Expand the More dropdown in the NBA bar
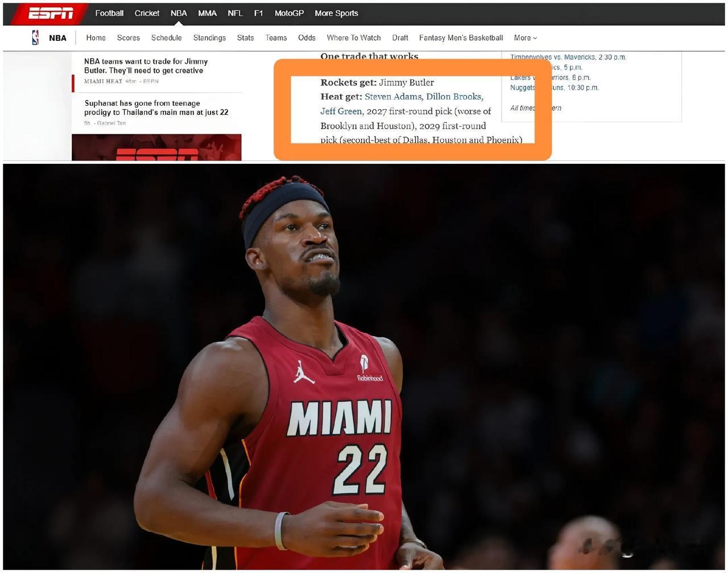Image resolution: width=728 pixels, height=573 pixels. (525, 38)
